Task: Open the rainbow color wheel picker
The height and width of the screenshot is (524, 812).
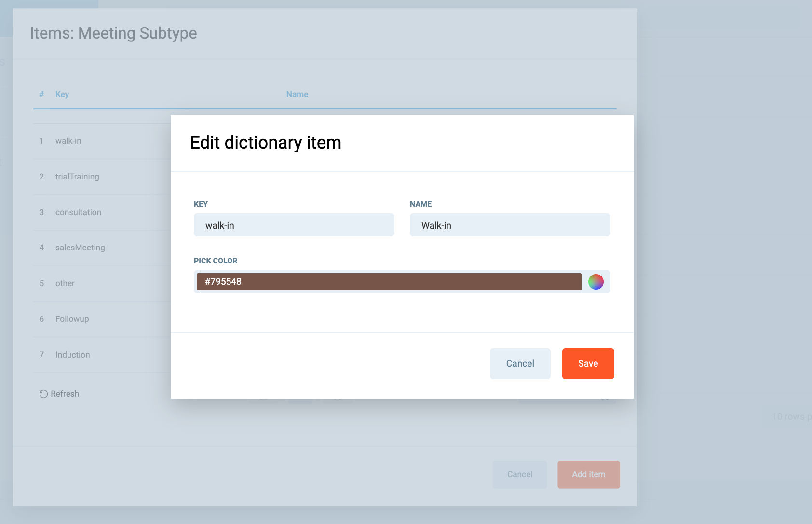Action: 595,282
